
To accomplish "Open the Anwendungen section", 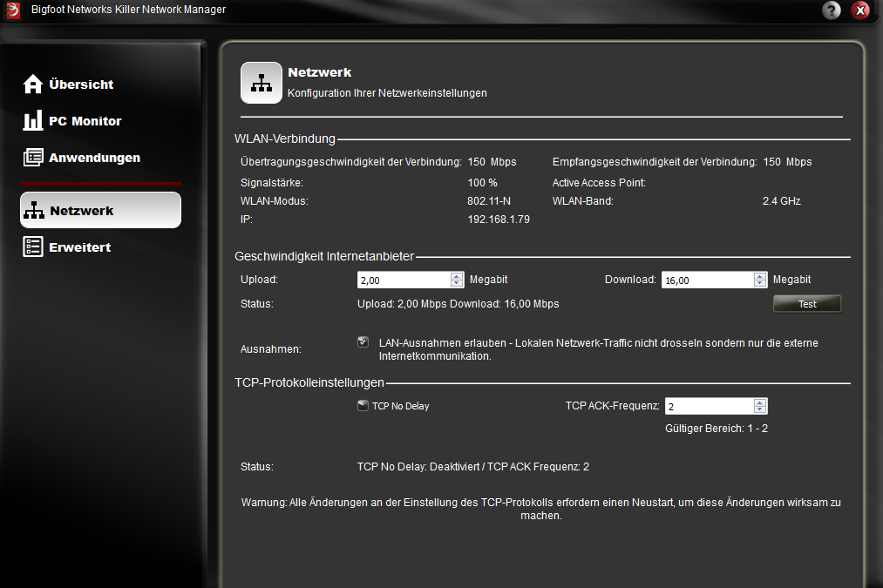I will [x=82, y=158].
